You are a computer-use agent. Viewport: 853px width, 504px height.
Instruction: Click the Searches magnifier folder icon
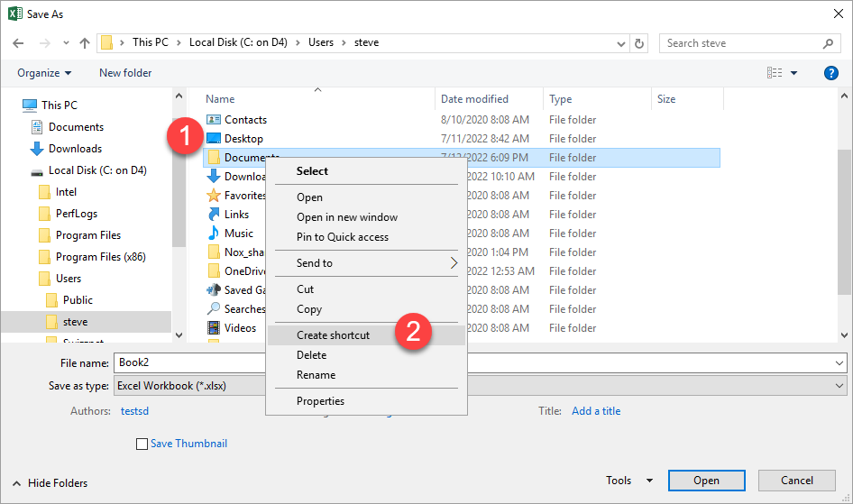(214, 309)
